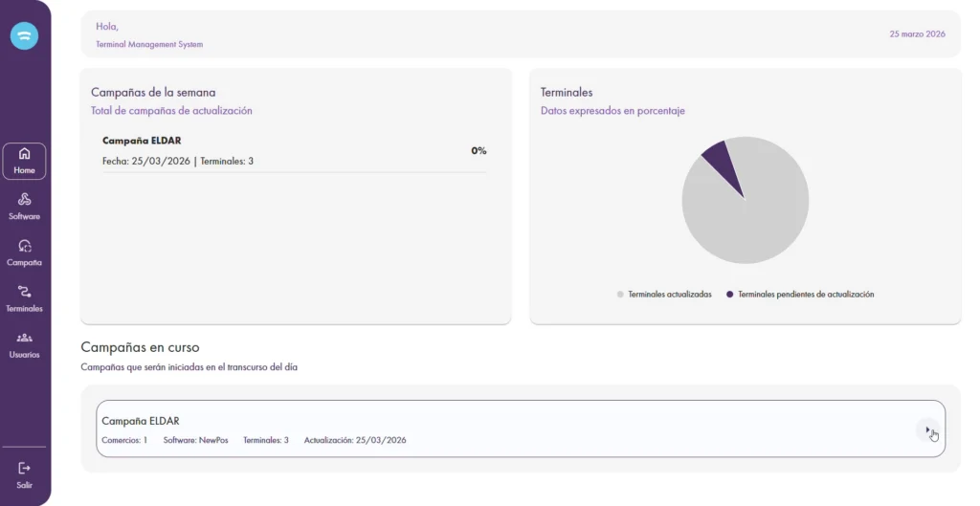Toggle 'Terminales pendientes de actualización' legend item
Screen dimensions: 980x506
[800, 295]
